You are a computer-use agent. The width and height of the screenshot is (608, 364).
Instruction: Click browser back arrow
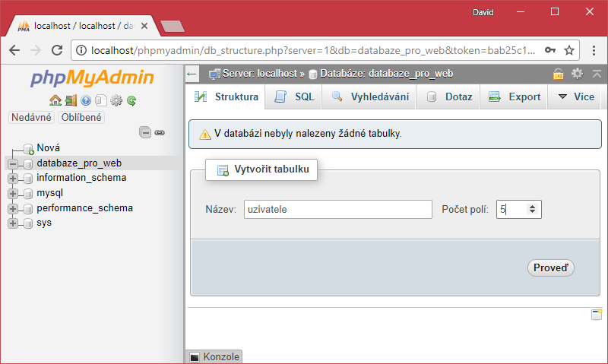[14, 50]
